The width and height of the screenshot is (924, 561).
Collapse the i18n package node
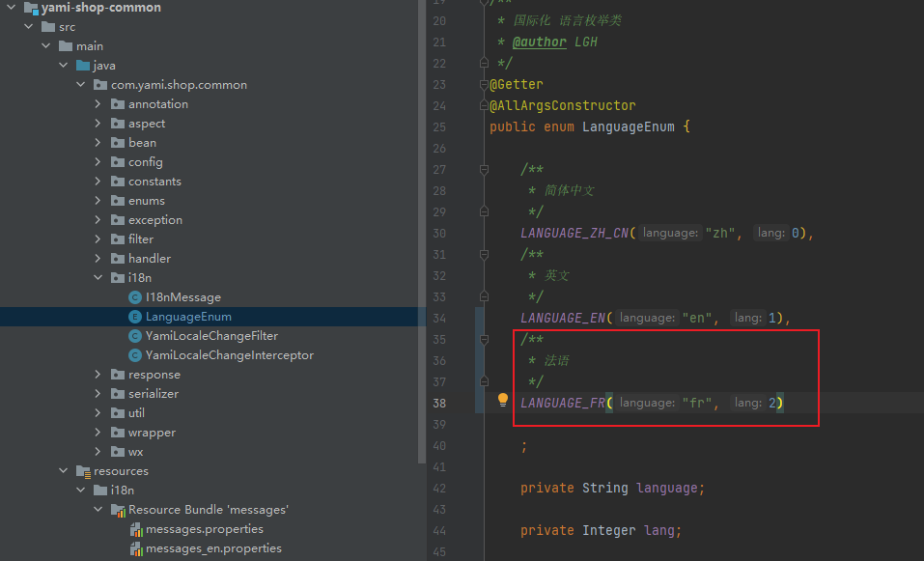coord(98,278)
